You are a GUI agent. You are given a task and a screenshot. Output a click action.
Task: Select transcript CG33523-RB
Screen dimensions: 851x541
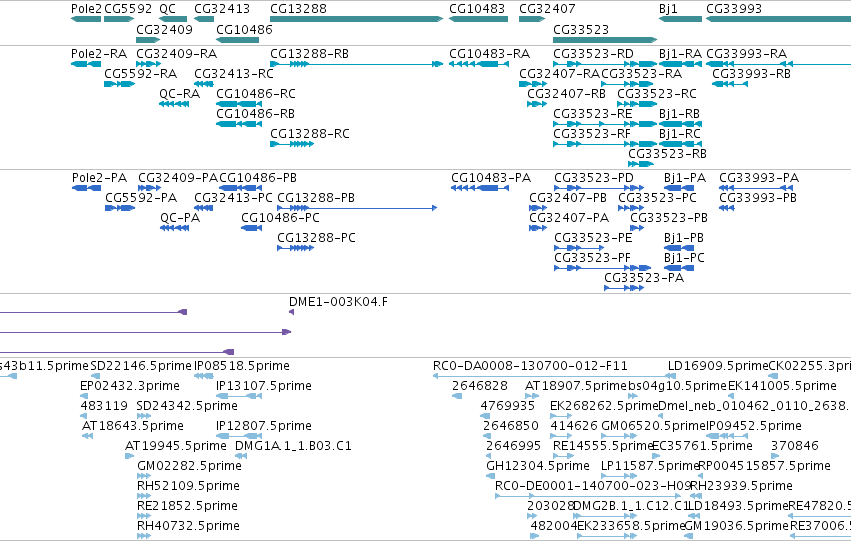point(641,164)
